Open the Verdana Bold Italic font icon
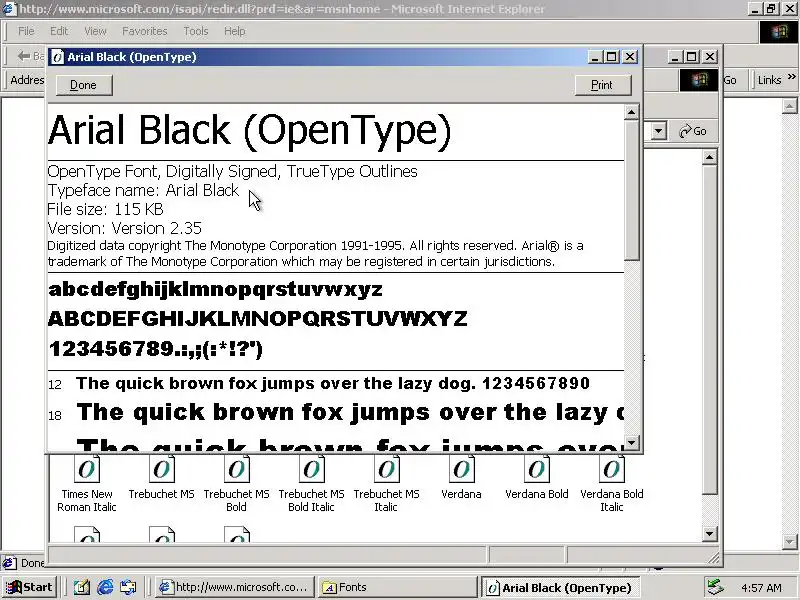 pos(612,469)
